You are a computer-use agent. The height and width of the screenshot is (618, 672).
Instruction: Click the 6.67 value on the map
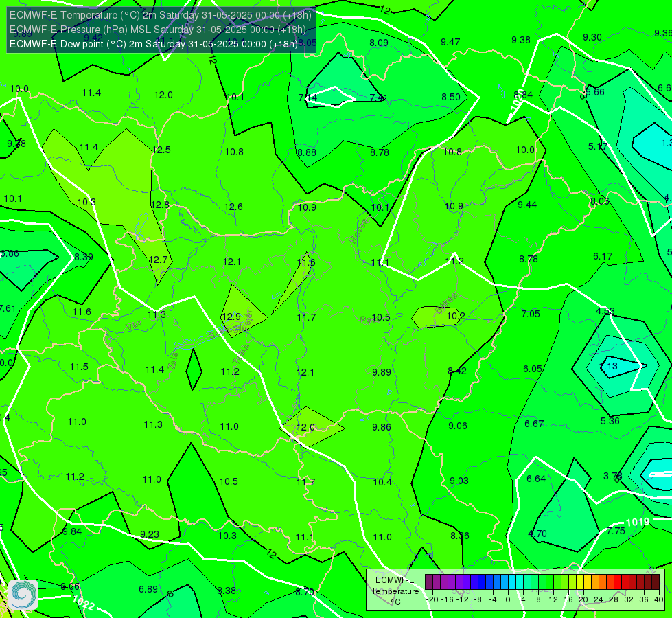[534, 424]
